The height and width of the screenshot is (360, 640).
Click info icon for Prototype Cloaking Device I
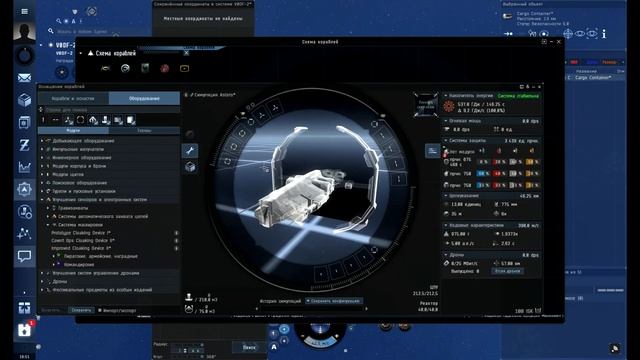pos(176,233)
